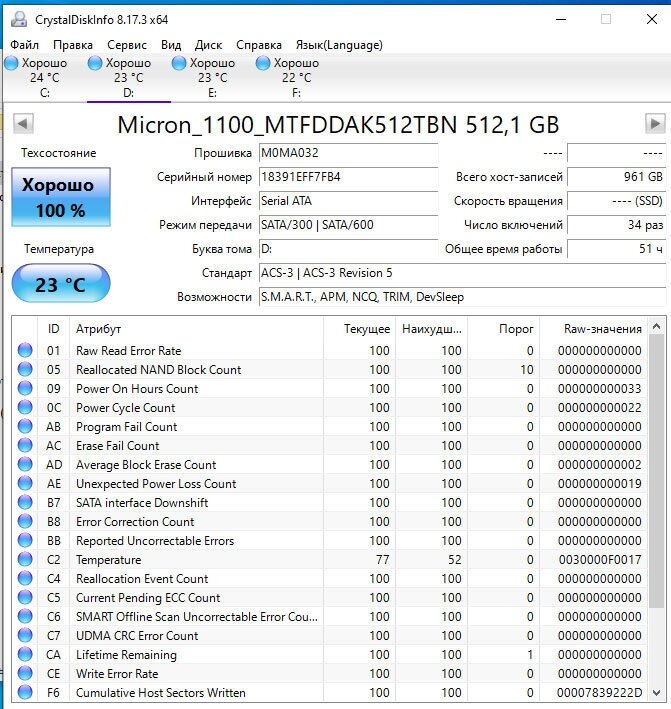Image resolution: width=671 pixels, height=709 pixels.
Task: Click the Наихудш... column header
Action: [432, 329]
